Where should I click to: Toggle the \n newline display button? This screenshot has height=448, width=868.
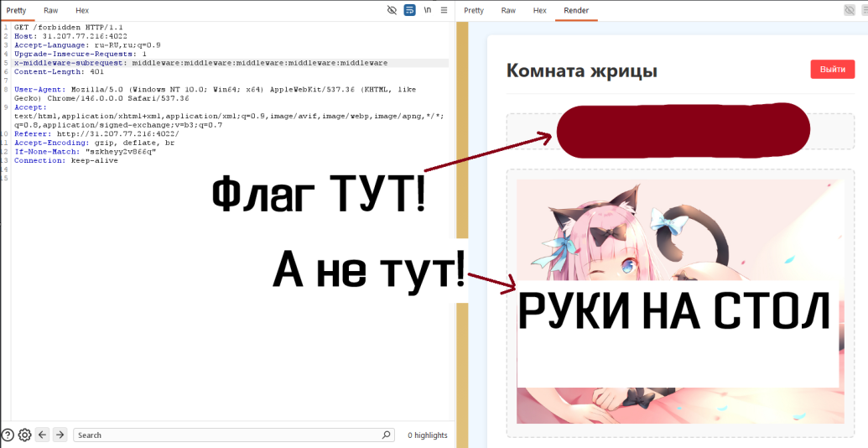(x=428, y=10)
